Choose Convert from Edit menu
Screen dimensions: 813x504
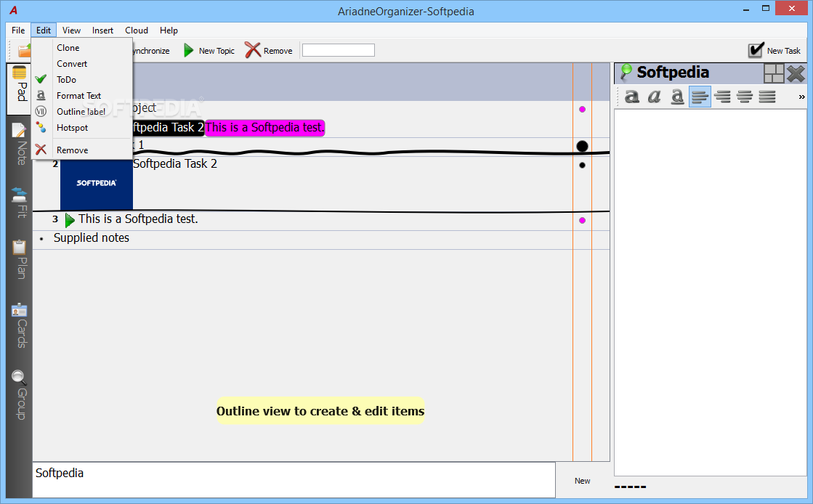[82, 64]
